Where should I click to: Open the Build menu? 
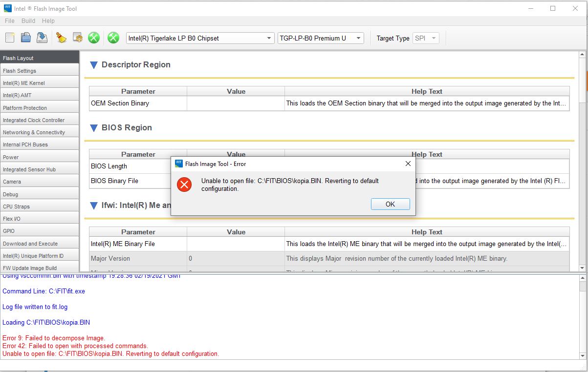pos(28,21)
